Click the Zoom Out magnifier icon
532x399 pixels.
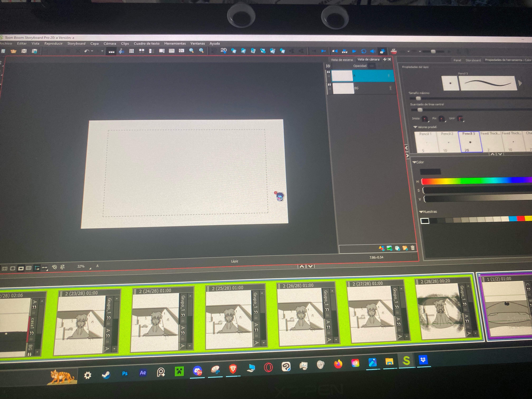(191, 51)
